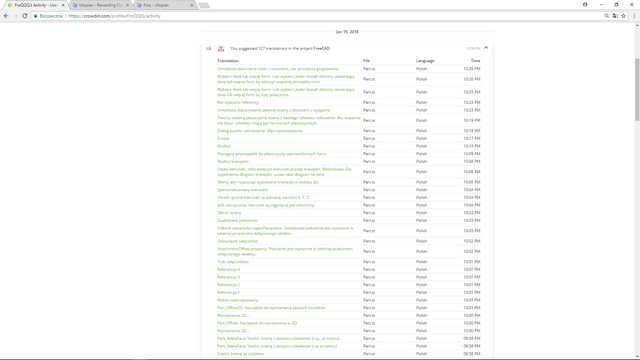Click the translation activity type icon
The height and width of the screenshot is (360, 640).
click(209, 49)
